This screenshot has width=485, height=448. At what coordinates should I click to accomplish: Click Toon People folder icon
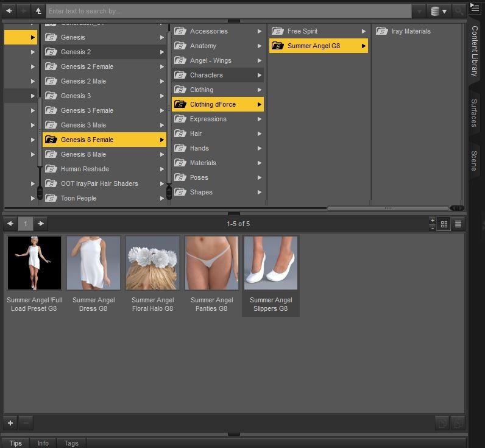51,198
